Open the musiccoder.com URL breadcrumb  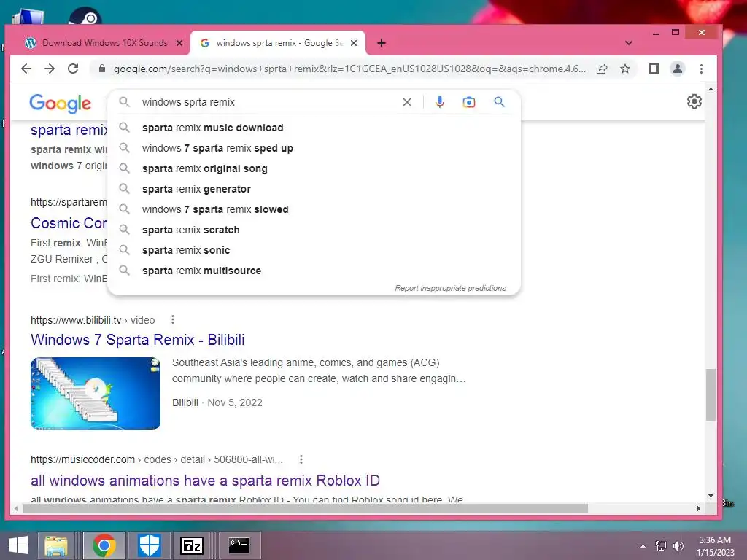[157, 459]
